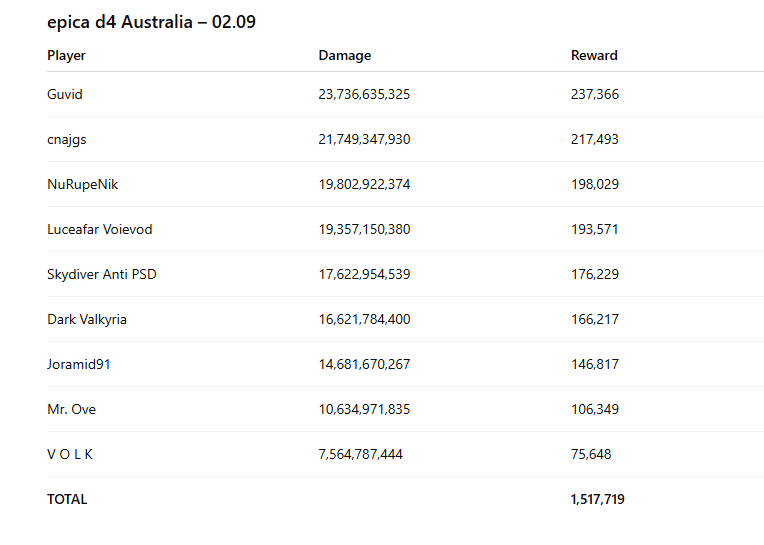The image size is (764, 545).
Task: Select the V O L K player
Action: tap(70, 455)
